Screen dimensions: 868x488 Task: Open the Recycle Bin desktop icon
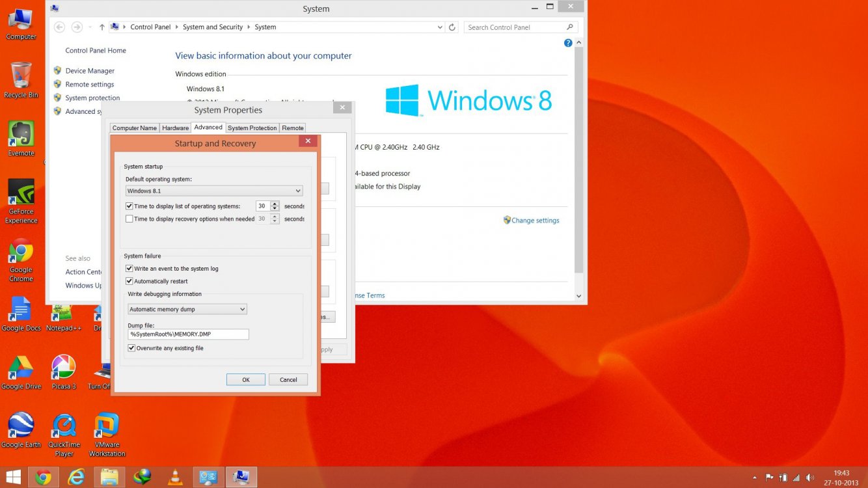(21, 81)
